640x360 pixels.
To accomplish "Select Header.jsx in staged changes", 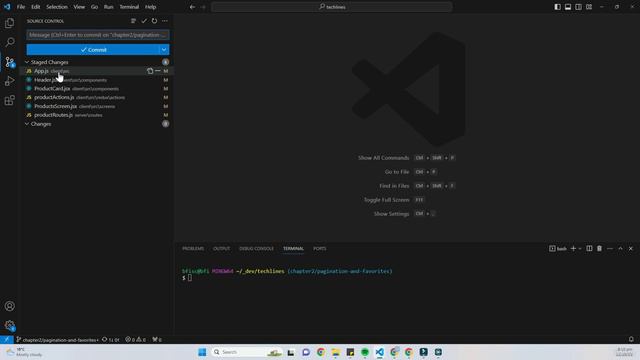I will pyautogui.click(x=96, y=80).
